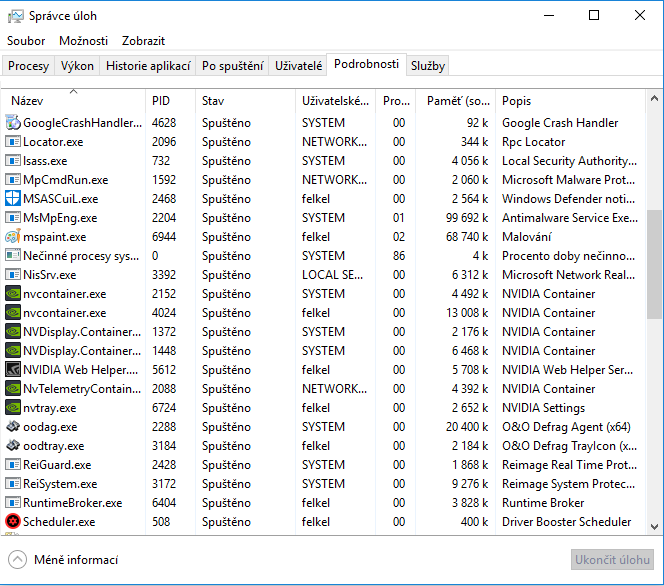The height and width of the screenshot is (586, 664).
Task: Click the GoogleCrashHandler process icon
Action: click(13, 123)
